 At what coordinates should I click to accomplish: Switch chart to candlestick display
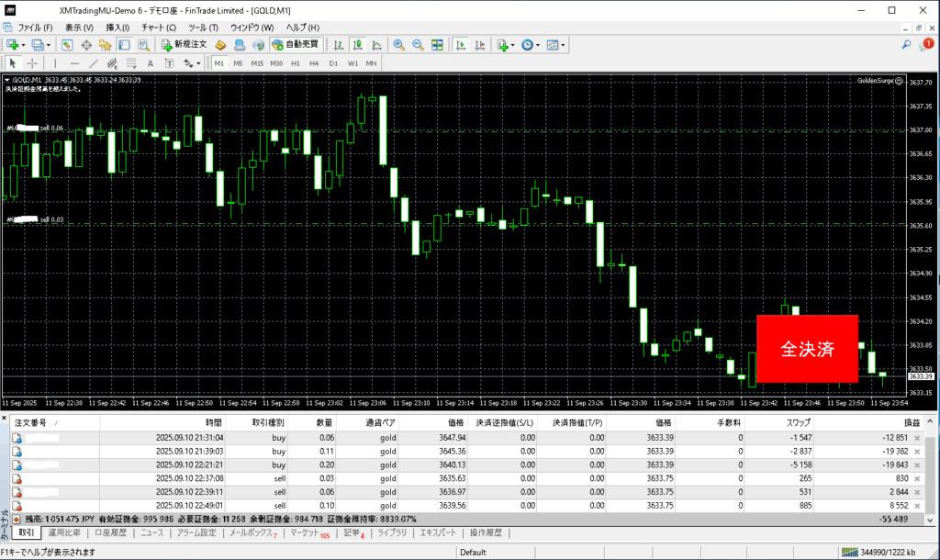click(357, 44)
